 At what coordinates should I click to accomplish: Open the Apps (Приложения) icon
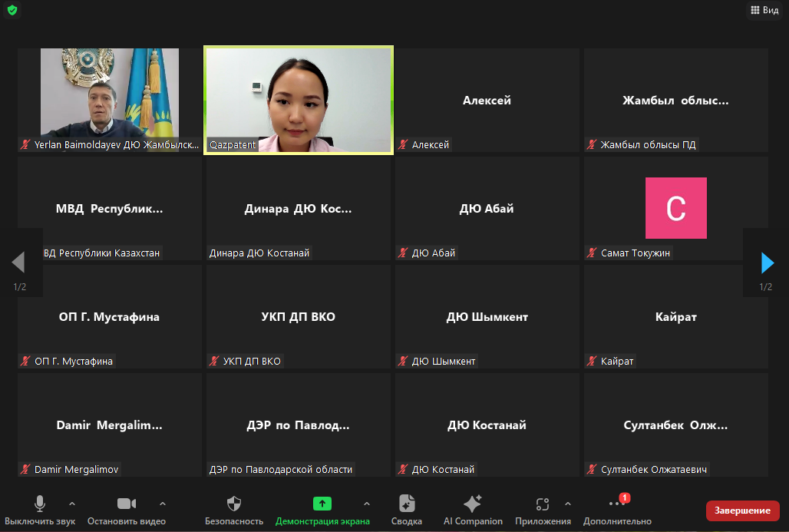tap(543, 504)
